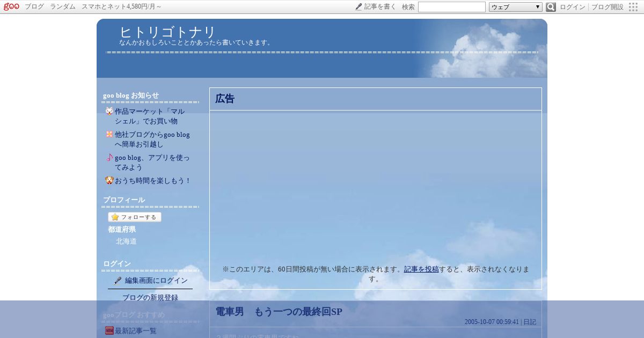Image resolution: width=644 pixels, height=338 pixels.
Task: Click 記事を書く in top bar
Action: [x=380, y=7]
